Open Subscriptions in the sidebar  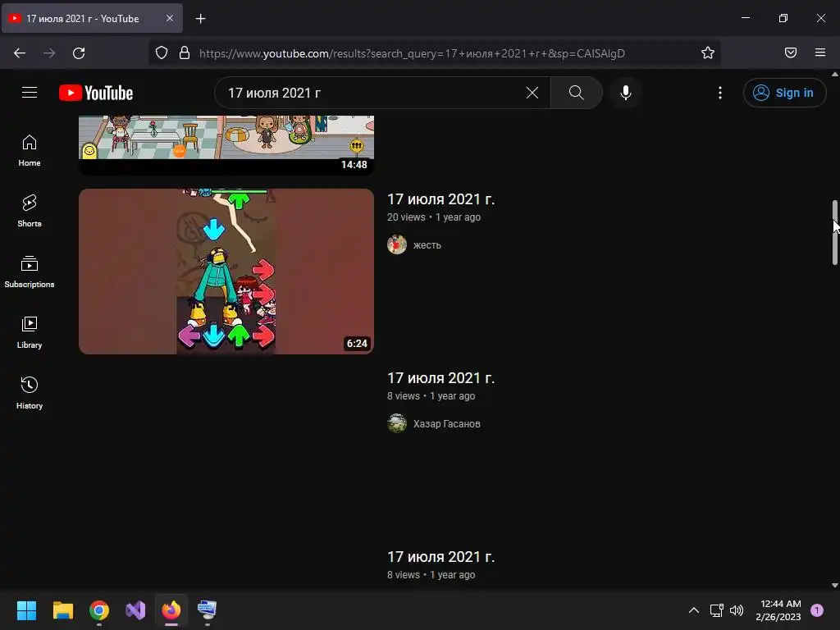coord(30,272)
